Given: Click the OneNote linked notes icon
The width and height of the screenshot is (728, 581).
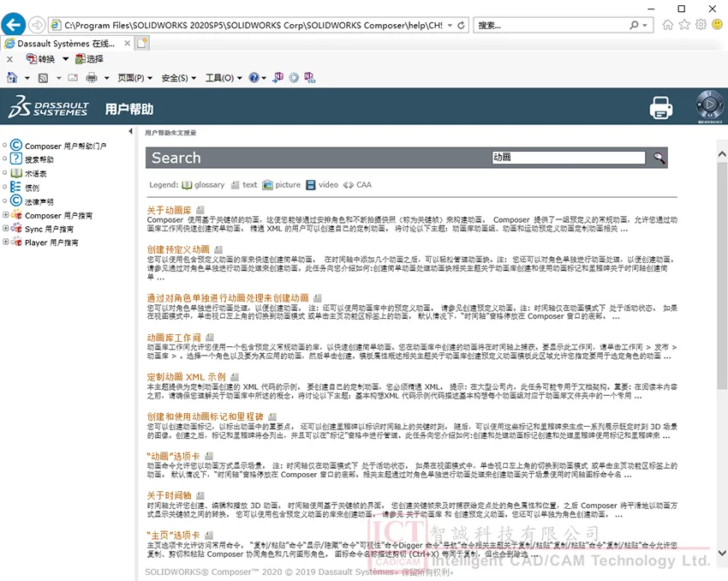Looking at the screenshot, I should click(x=310, y=78).
